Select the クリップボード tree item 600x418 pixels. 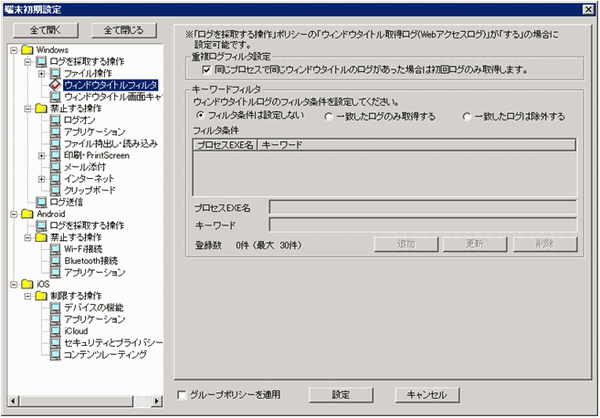point(90,190)
